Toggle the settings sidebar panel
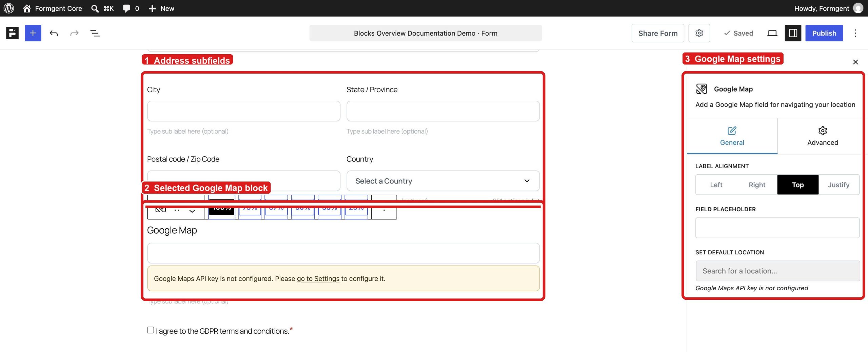868x352 pixels. click(793, 33)
